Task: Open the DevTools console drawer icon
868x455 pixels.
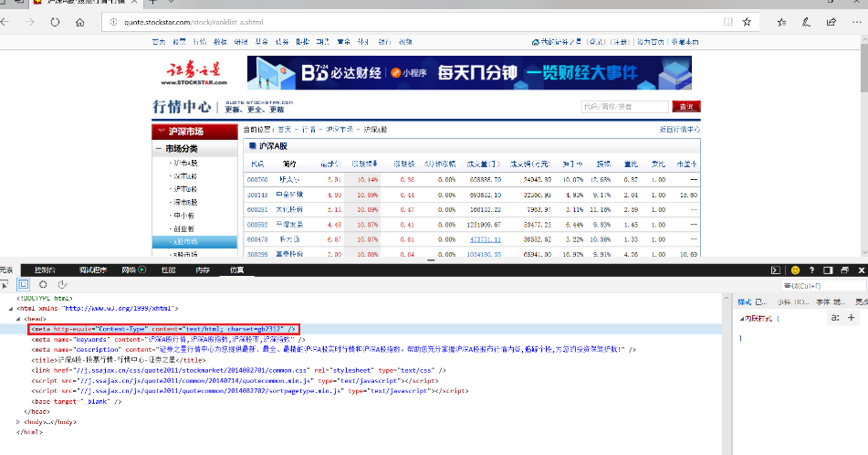Action: click(x=776, y=270)
